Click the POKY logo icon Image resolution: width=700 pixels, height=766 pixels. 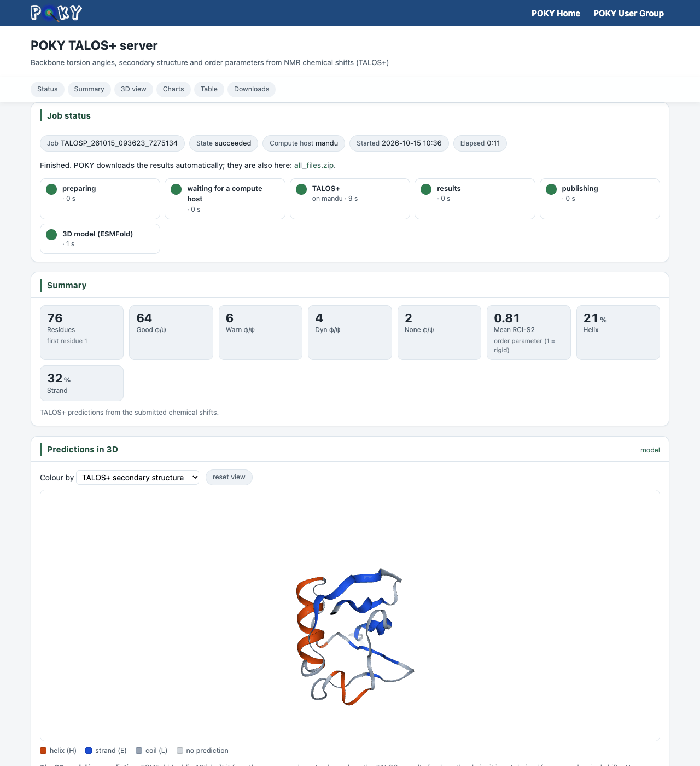(56, 13)
